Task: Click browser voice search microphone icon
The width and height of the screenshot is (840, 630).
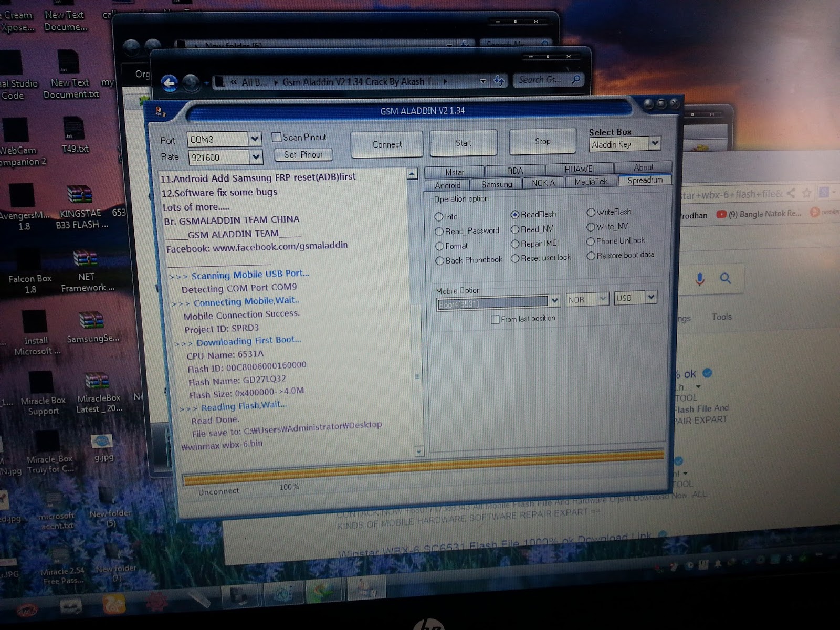Action: [x=700, y=279]
